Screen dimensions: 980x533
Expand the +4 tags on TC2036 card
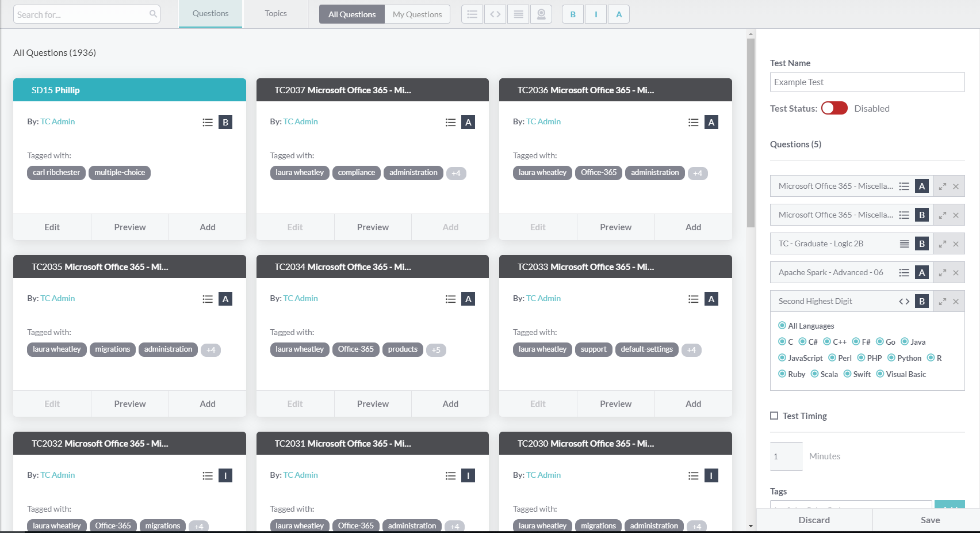698,173
